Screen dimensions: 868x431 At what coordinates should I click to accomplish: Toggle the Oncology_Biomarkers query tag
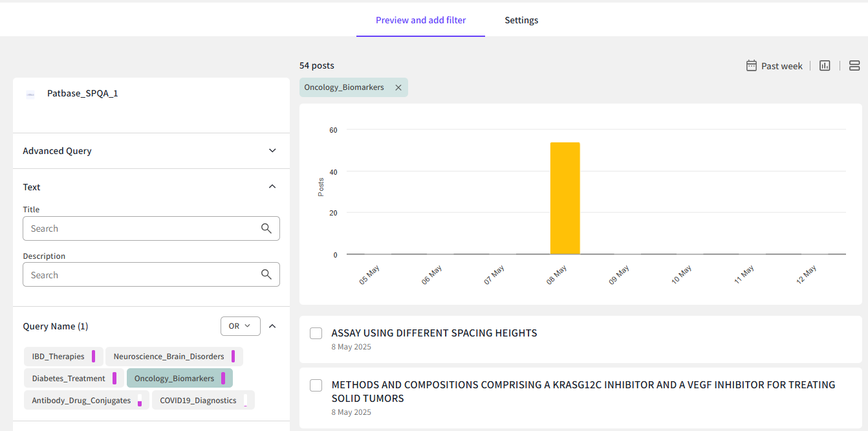[x=173, y=379]
